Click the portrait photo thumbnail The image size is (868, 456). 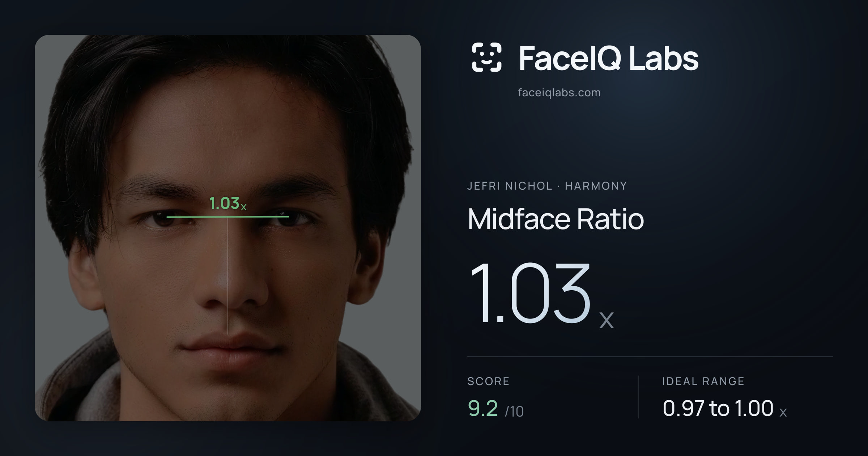point(228,228)
